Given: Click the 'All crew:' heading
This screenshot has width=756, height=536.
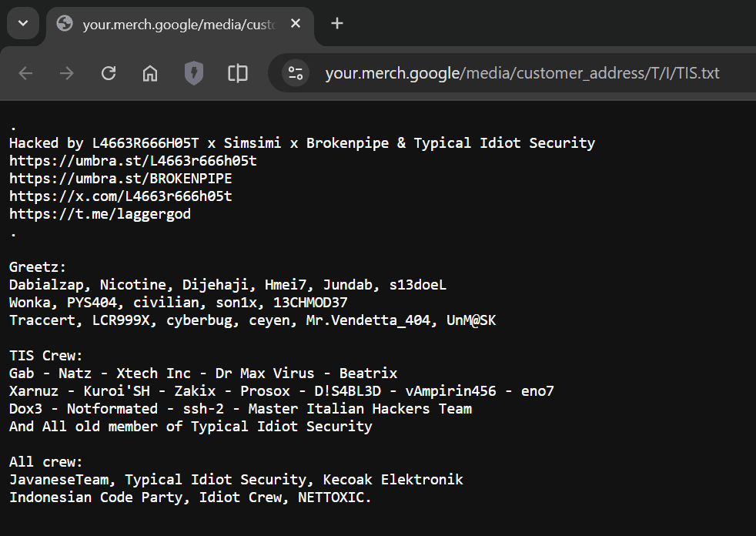Looking at the screenshot, I should (x=45, y=462).
